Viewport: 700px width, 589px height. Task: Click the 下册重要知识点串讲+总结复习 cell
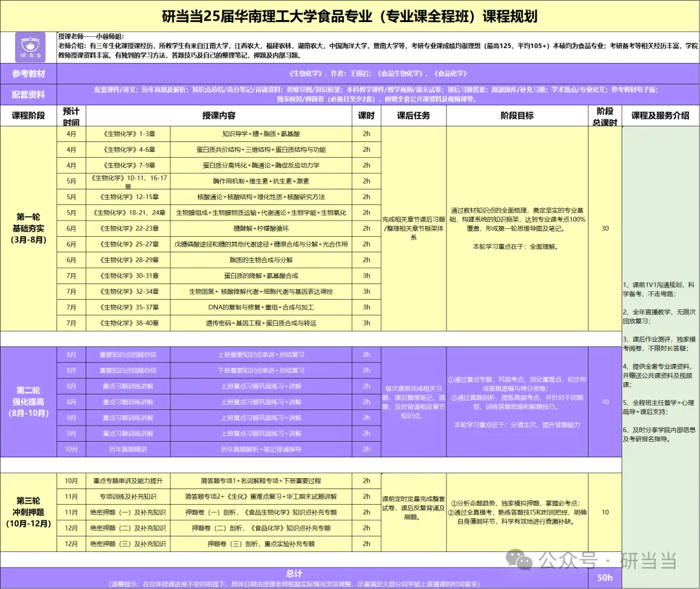(261, 370)
